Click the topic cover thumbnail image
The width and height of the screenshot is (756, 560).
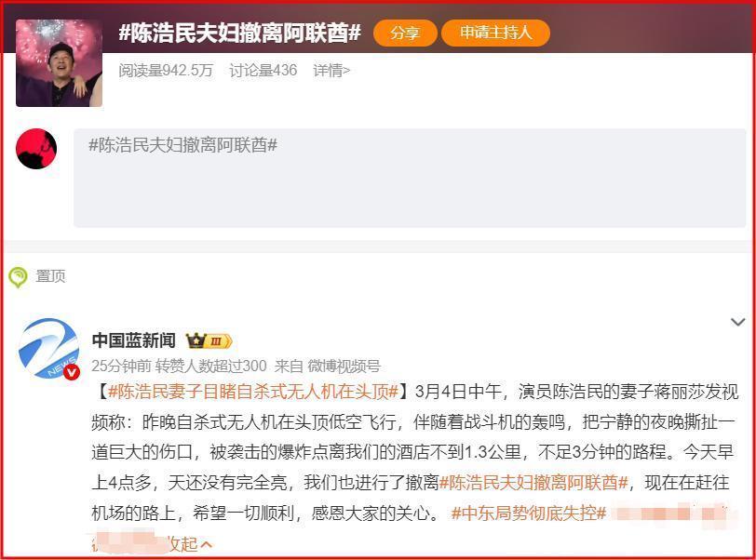[59, 63]
